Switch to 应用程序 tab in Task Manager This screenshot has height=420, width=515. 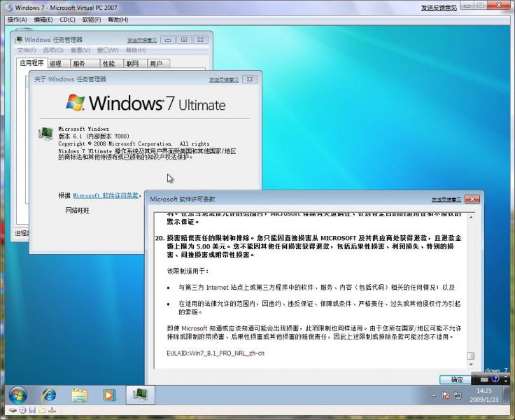coord(31,63)
